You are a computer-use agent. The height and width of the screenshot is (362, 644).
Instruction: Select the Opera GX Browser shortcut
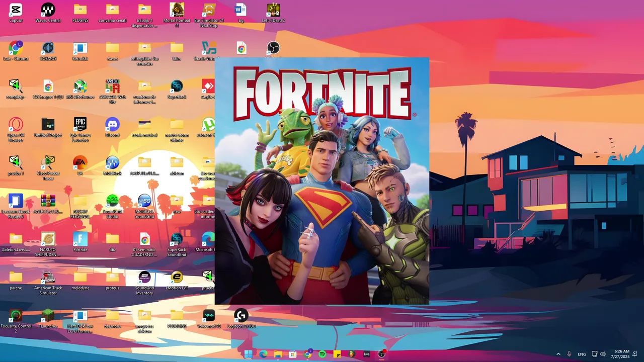click(x=16, y=130)
